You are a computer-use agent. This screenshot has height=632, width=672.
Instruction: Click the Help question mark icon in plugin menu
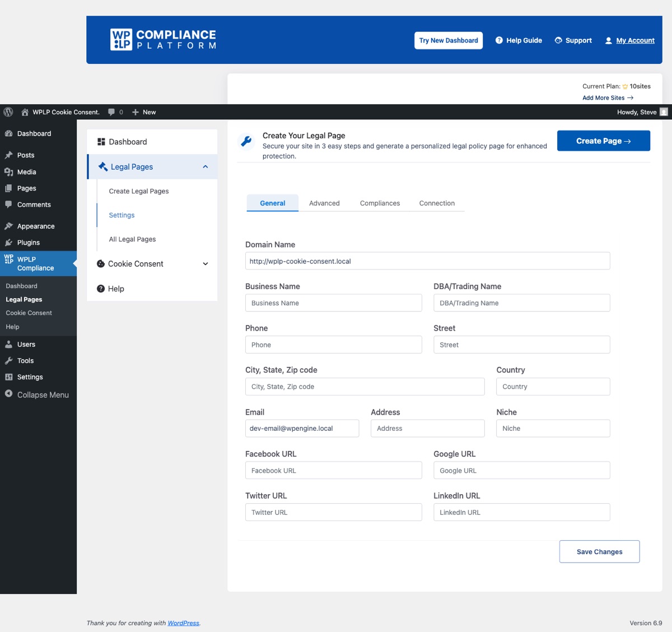coord(101,289)
